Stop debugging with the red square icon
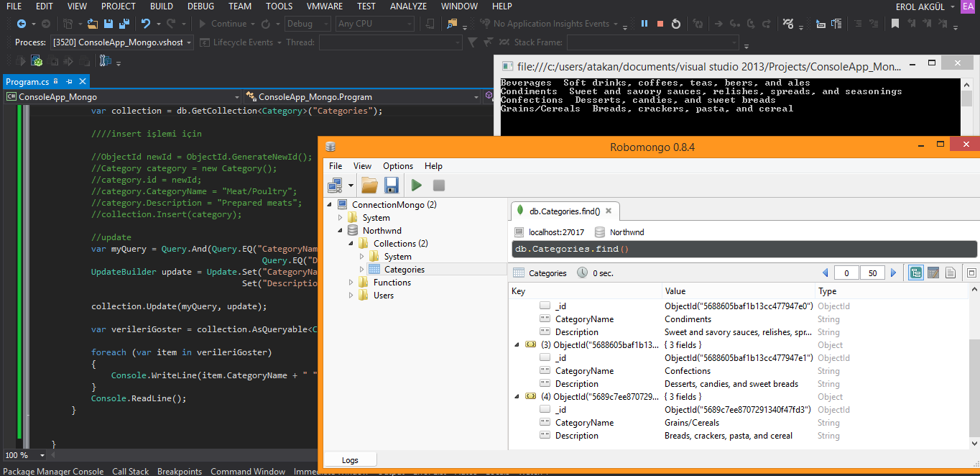Image resolution: width=980 pixels, height=476 pixels. [x=660, y=24]
